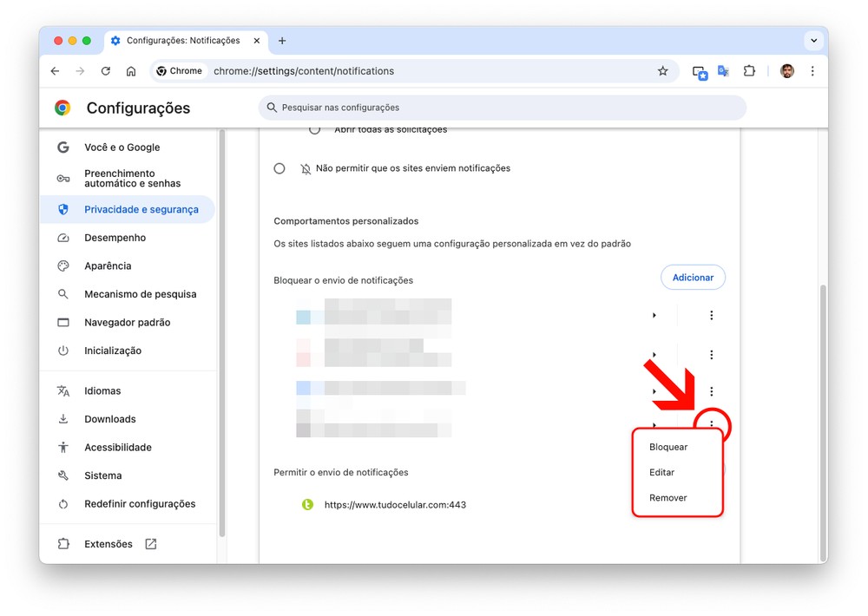
Task: Go back with the back arrow
Action: [56, 71]
